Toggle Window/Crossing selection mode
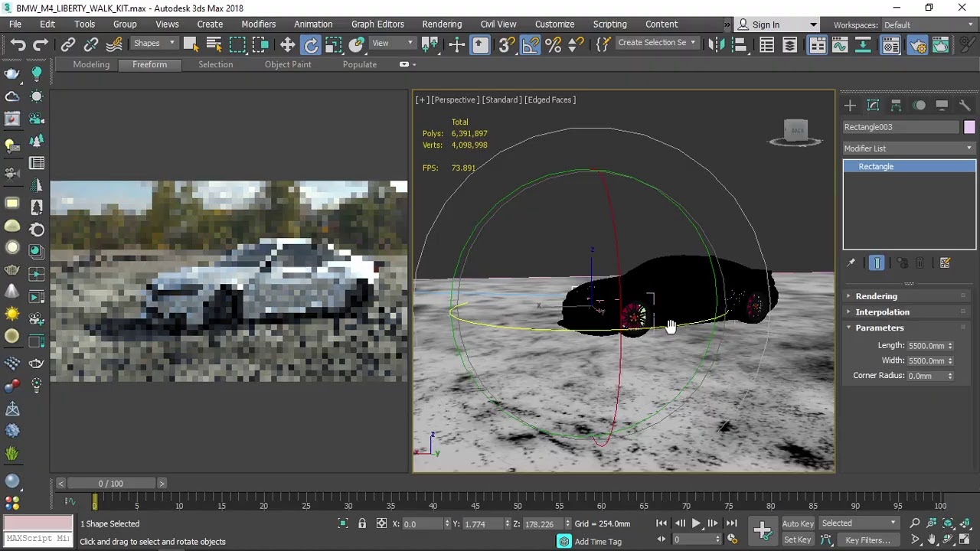980x551 pixels. coord(260,45)
